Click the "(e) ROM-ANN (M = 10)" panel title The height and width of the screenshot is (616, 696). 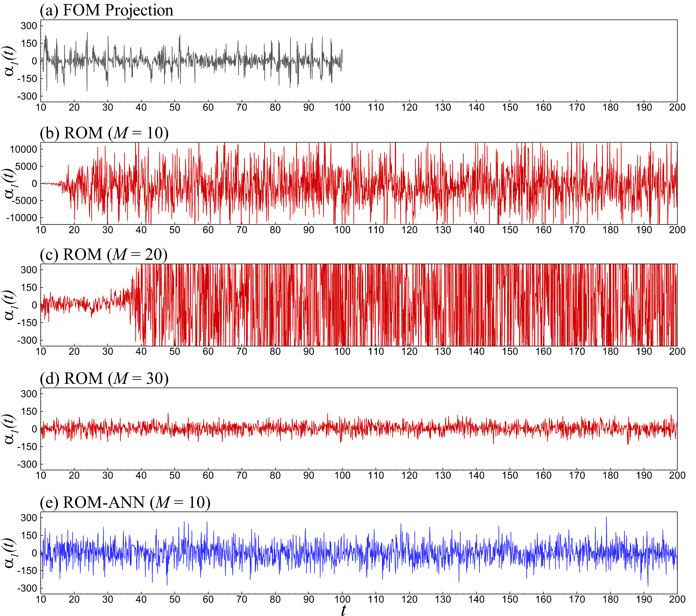point(125,502)
